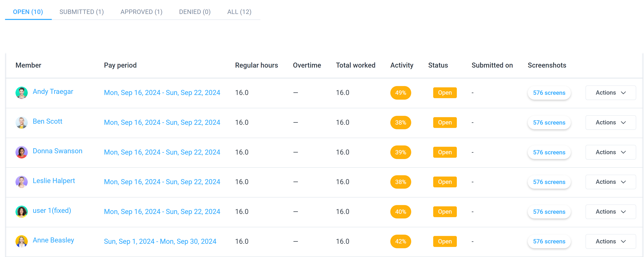644x257 pixels.
Task: Open Andy Traegar's member profile link
Action: click(53, 91)
